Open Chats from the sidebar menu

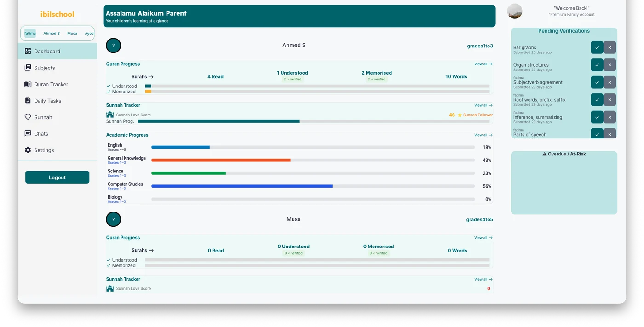click(57, 133)
